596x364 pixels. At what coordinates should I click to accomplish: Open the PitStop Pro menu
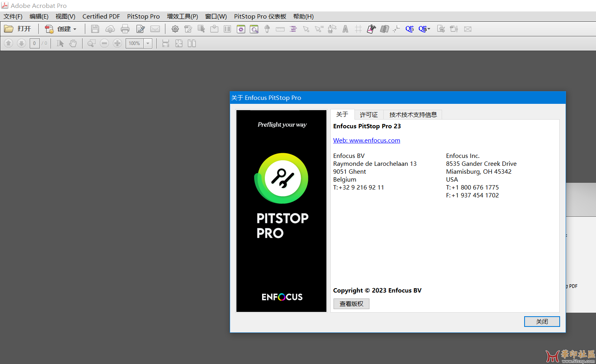143,16
